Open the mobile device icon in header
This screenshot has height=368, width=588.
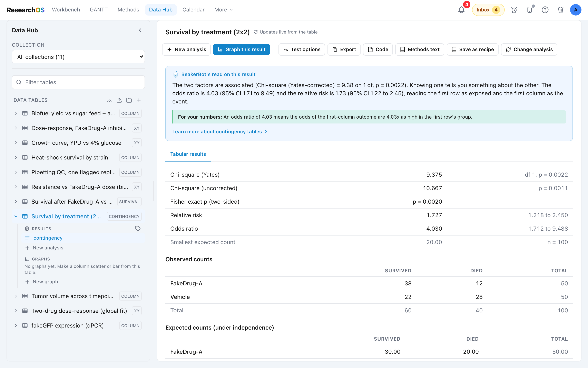[529, 10]
